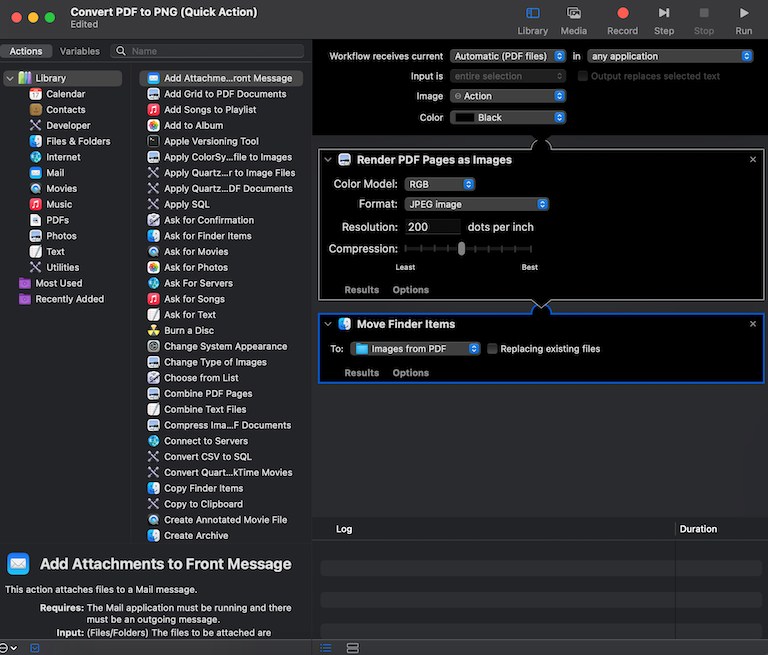Click the Name search field

click(x=208, y=51)
